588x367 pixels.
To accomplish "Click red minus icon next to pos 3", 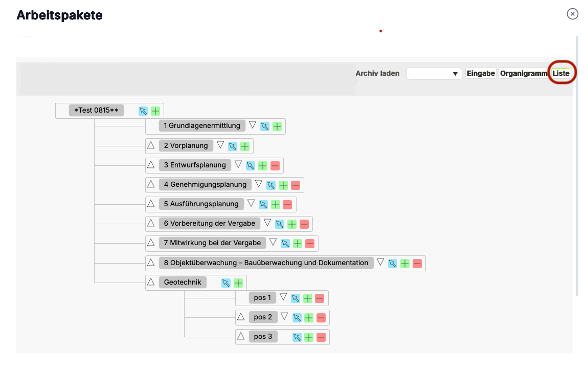I will [x=321, y=337].
